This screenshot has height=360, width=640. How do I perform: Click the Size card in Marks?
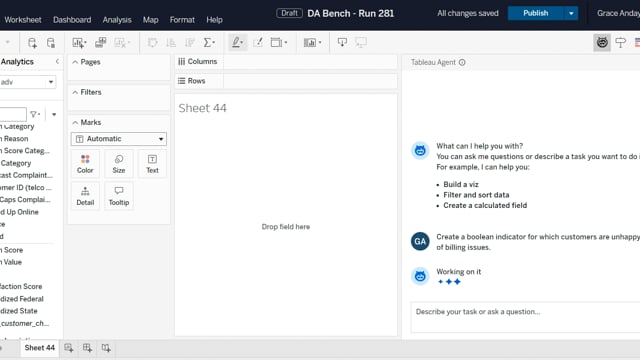[x=119, y=164]
